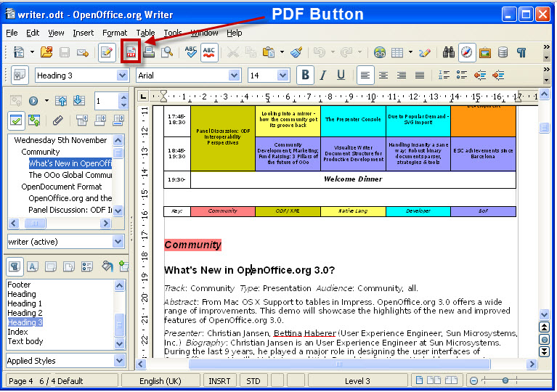Click the zoom slider handle in status bar
Viewport: 557px width, 392px height.
pos(505,380)
